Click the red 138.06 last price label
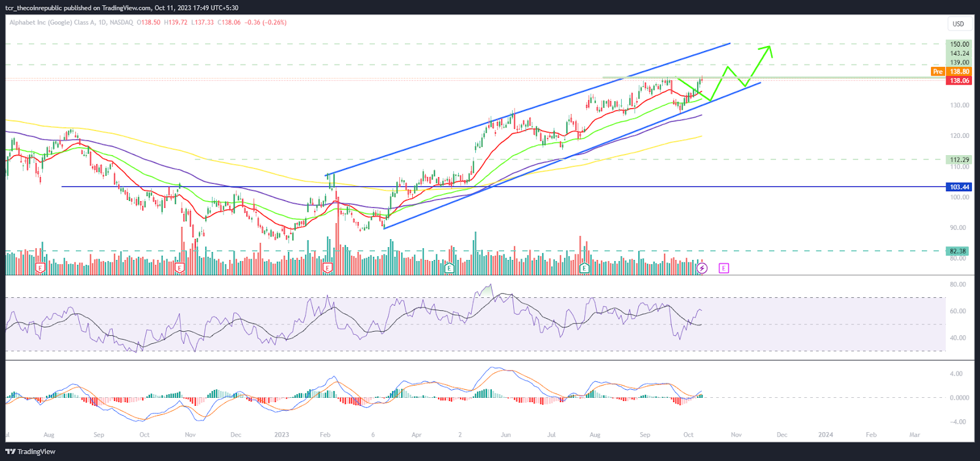Image resolution: width=980 pixels, height=461 pixels. [959, 81]
